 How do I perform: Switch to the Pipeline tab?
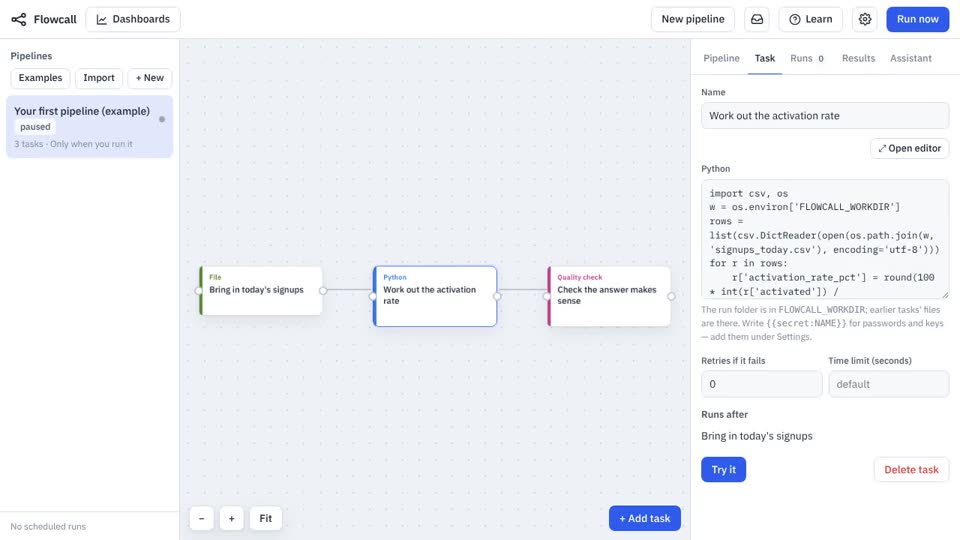point(721,58)
